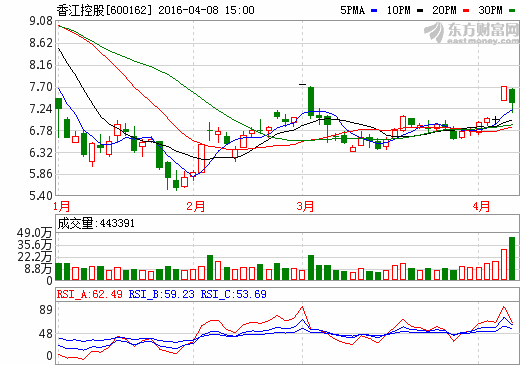Click the 7.24 price axis label

[x=41, y=109]
